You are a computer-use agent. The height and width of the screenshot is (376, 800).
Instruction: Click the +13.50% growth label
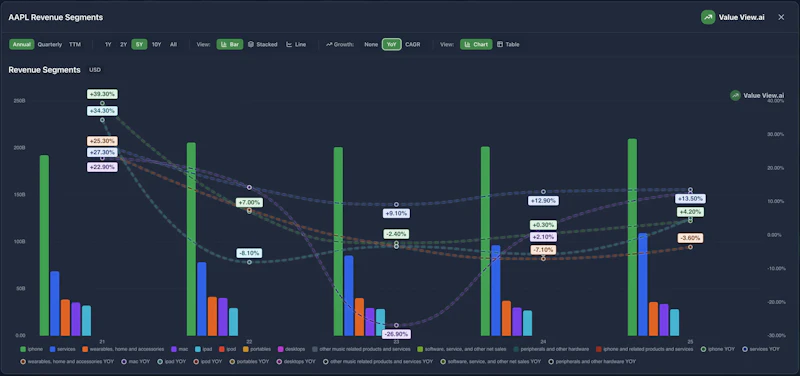coord(690,198)
